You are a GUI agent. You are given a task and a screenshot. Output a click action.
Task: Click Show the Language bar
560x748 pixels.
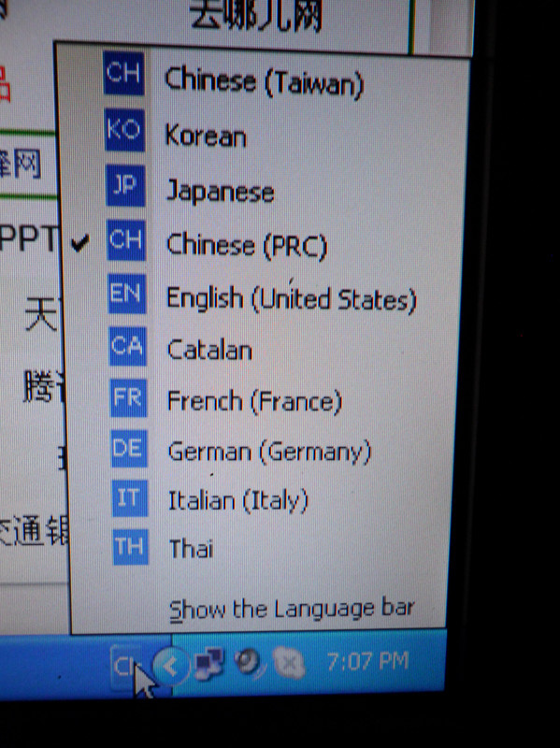[292, 610]
